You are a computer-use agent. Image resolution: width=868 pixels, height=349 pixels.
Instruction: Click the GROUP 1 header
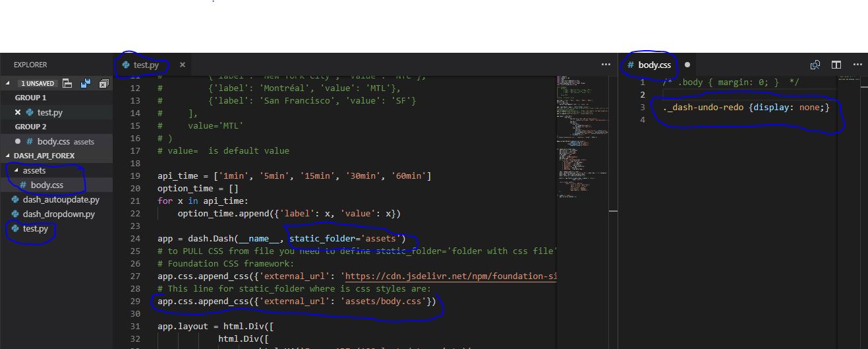tap(31, 98)
